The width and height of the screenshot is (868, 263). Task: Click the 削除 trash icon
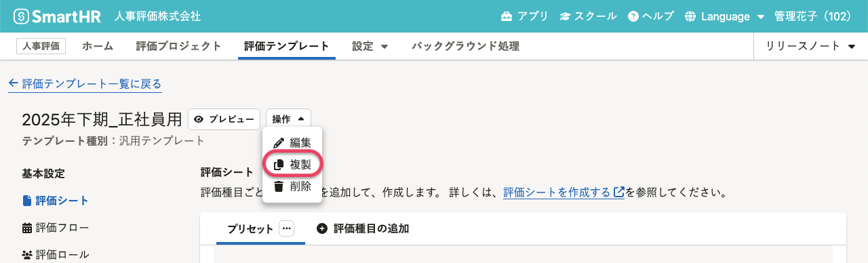click(278, 186)
